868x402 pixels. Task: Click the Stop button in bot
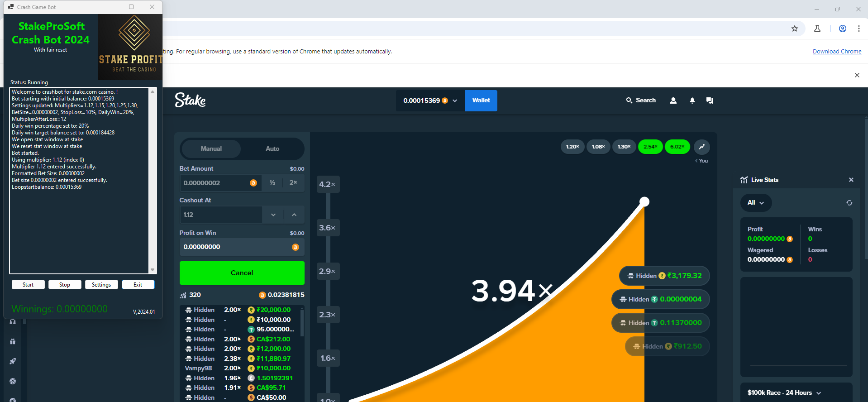65,285
